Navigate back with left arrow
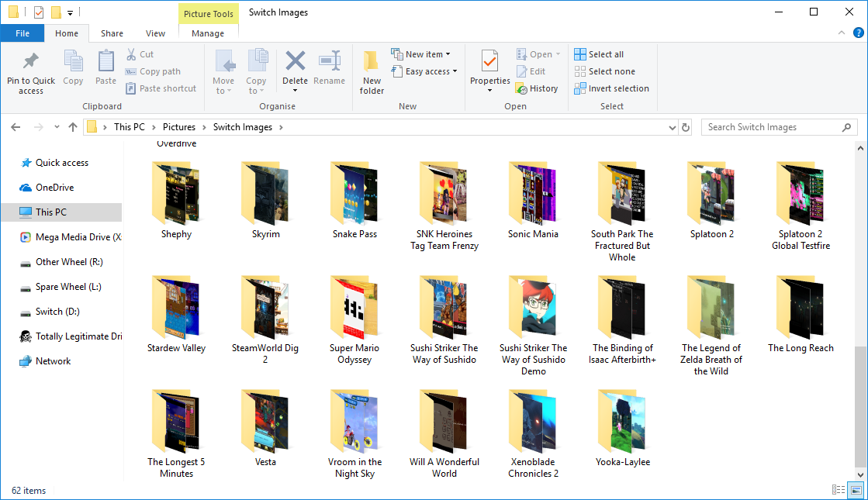Screen dimensions: 868x500 (16, 127)
